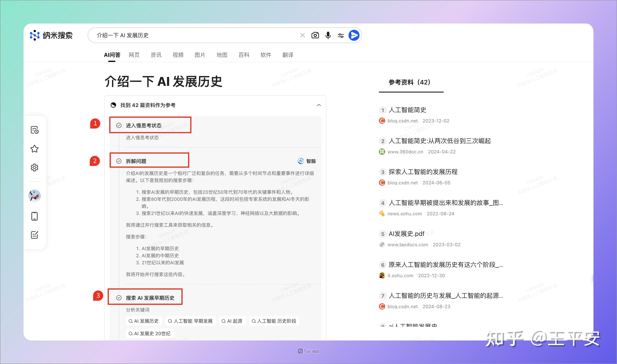Click it.sohu.com source icon
Screen dimensions: 617x364
point(382,275)
